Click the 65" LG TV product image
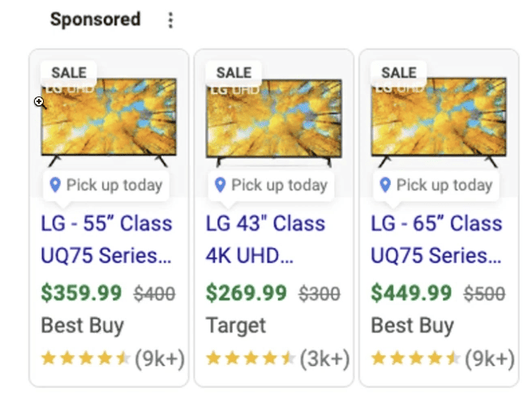Screen dimensions: 532x394 click(x=439, y=122)
